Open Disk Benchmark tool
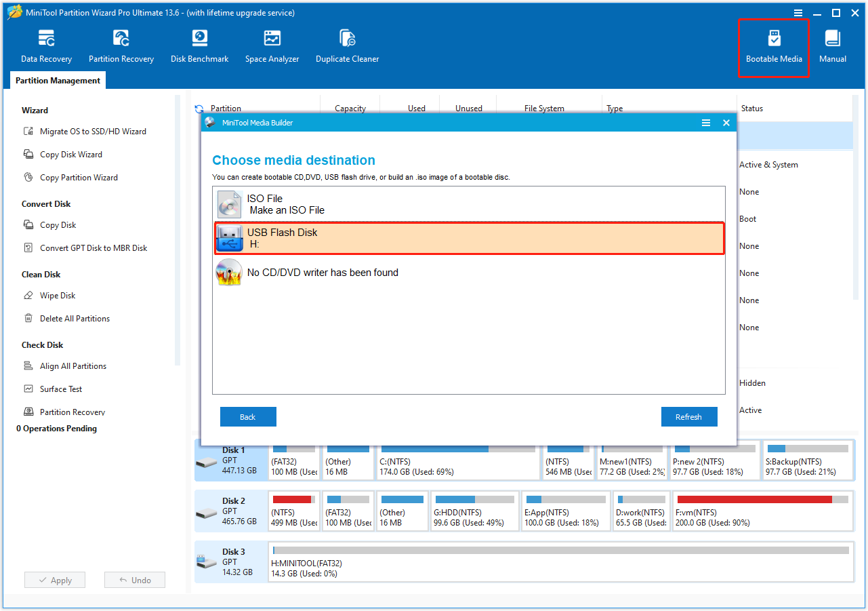Image resolution: width=868 pixels, height=611 pixels. click(x=199, y=47)
